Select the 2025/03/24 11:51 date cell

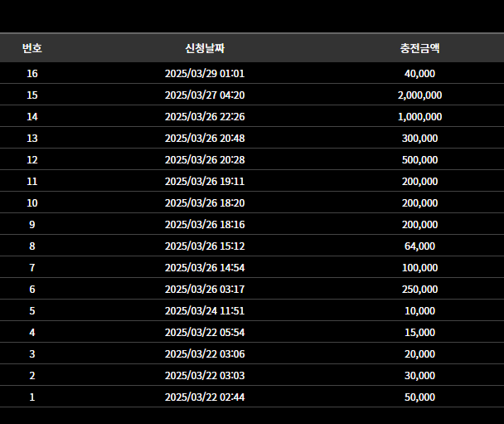pyautogui.click(x=205, y=311)
